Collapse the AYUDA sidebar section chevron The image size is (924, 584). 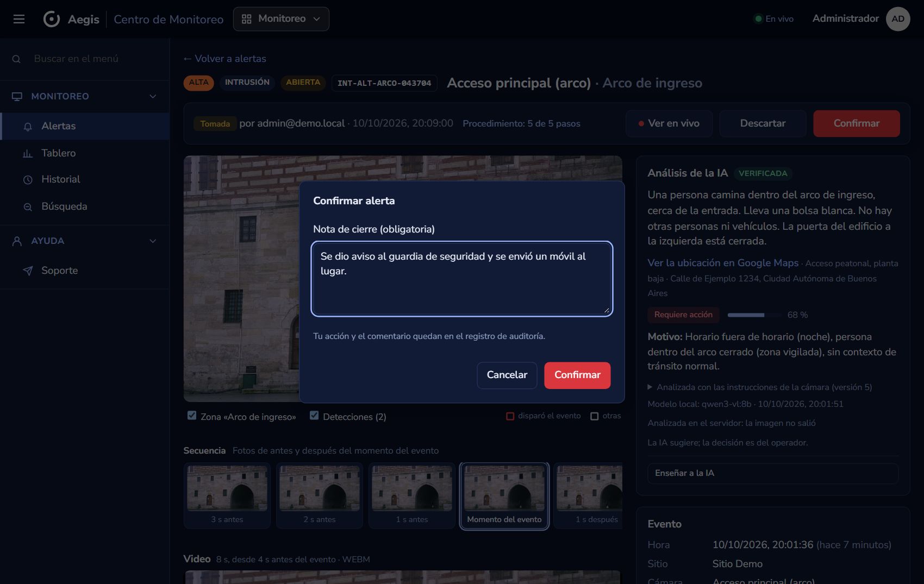pyautogui.click(x=153, y=241)
